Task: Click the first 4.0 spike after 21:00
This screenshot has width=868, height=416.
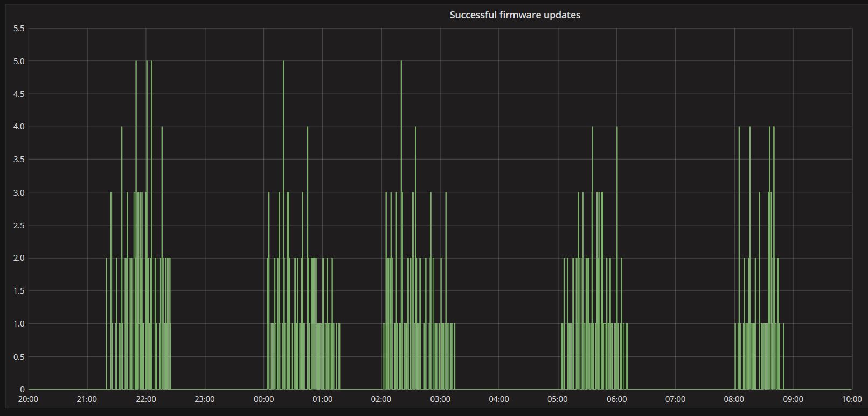Action: click(x=122, y=128)
